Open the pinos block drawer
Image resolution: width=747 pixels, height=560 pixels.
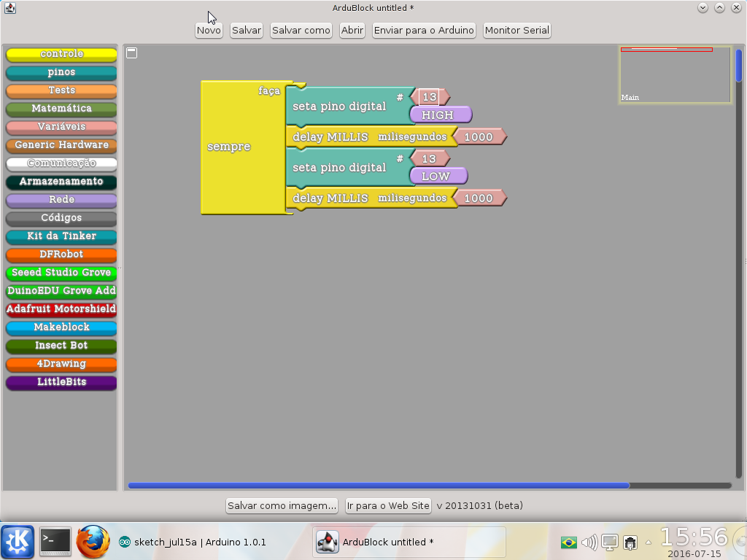(x=61, y=72)
